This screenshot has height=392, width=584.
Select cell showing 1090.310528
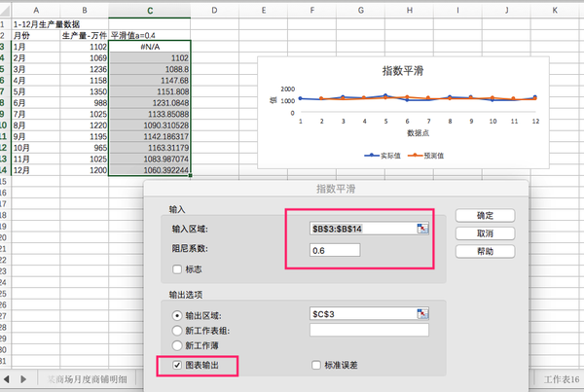pyautogui.click(x=150, y=125)
